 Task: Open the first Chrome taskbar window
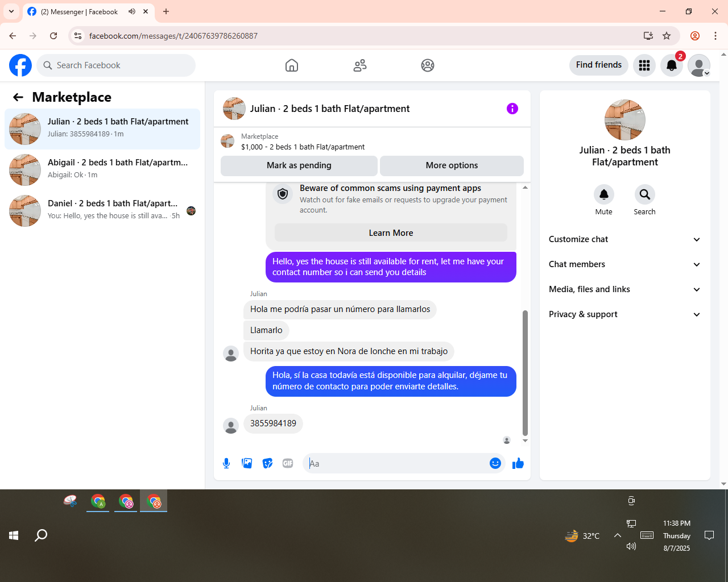(x=98, y=501)
